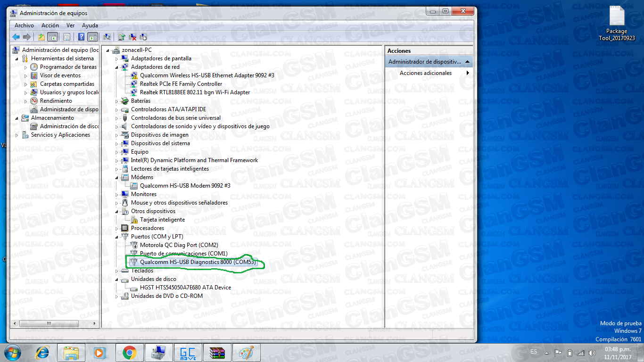Select Tarjeta inteligente warning device

click(x=162, y=220)
